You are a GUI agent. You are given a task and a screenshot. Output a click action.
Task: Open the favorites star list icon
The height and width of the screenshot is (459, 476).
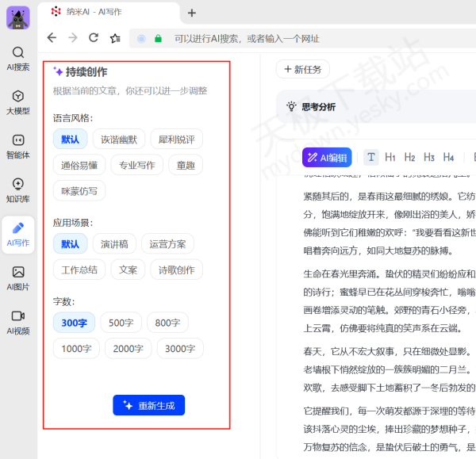[x=115, y=38]
